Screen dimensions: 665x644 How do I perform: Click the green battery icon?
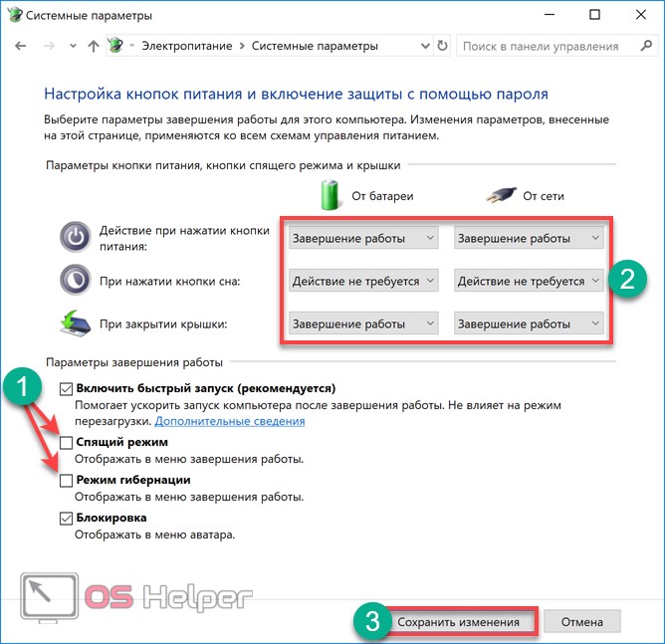(x=330, y=195)
